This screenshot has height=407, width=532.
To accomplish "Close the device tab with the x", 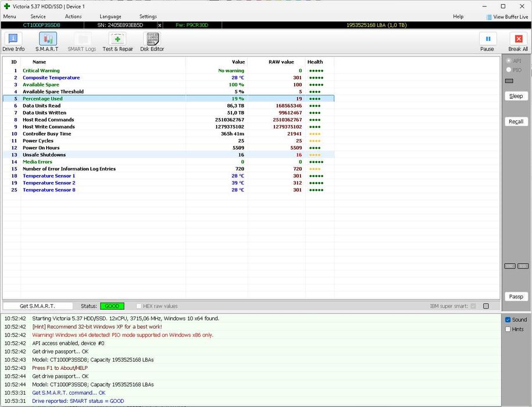I will (x=160, y=25).
